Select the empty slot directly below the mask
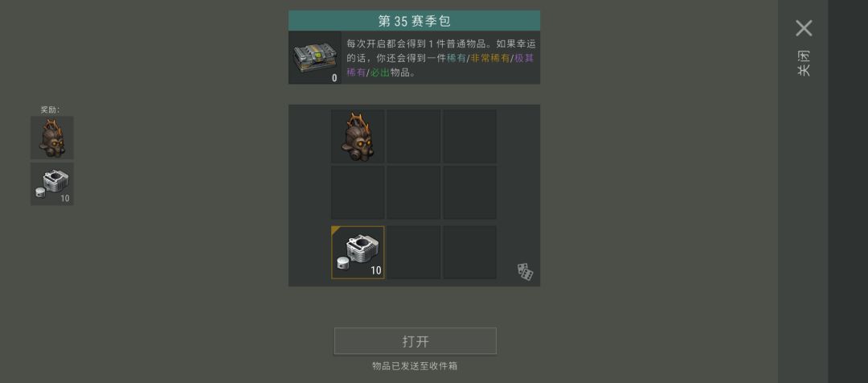Viewport: 868px width, 383px height. pyautogui.click(x=358, y=192)
